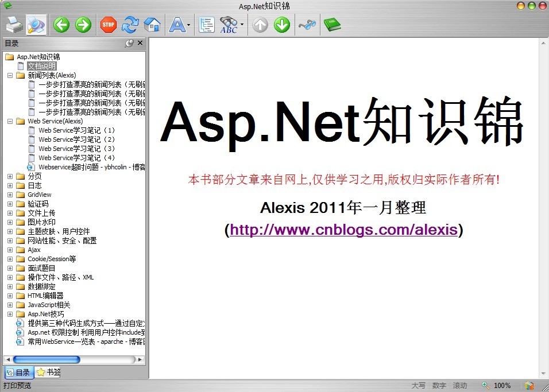Click the tree horizontal scrollbar thumb
Viewport: 549px width, 392px height.
(x=47, y=359)
